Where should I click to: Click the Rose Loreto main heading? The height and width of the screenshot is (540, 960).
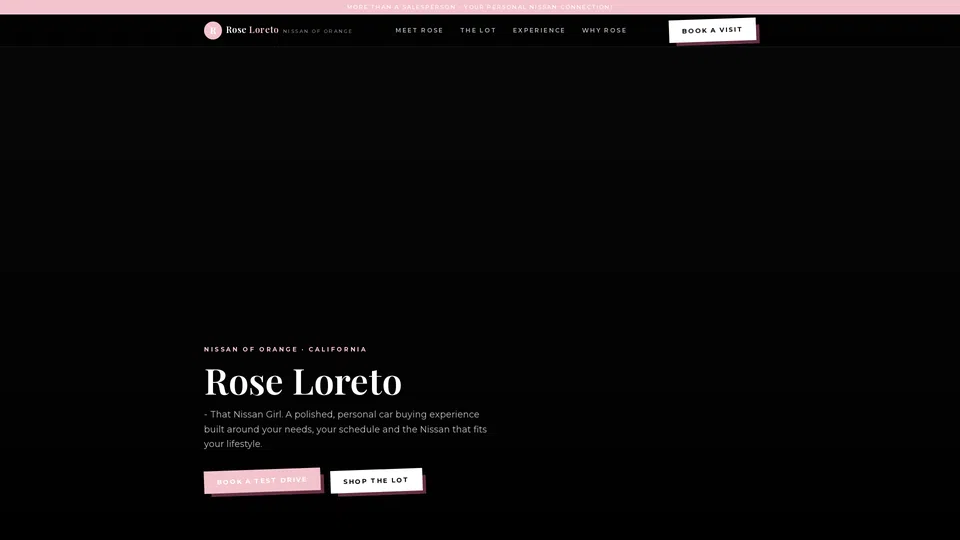click(302, 381)
